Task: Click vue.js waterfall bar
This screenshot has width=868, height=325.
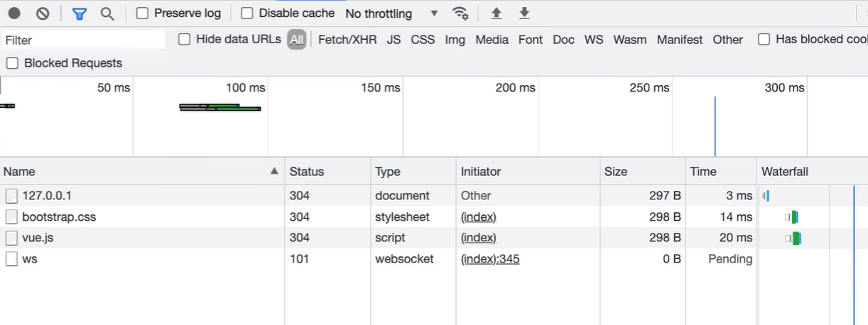Action: pyautogui.click(x=793, y=238)
